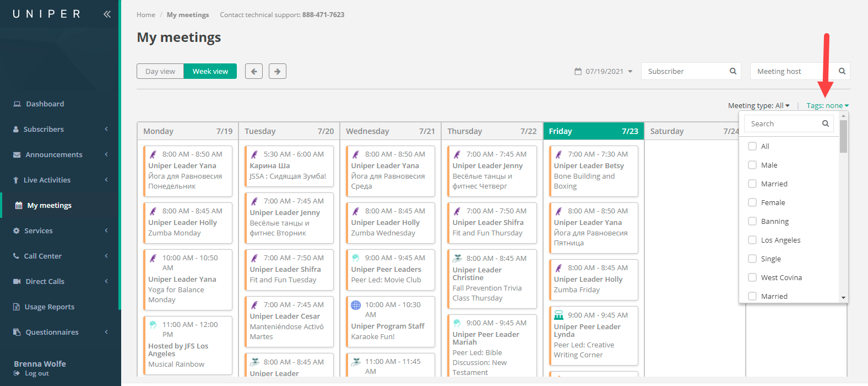Screen dimensions: 868x386
Task: Collapse the Tags: none dropdown
Action: click(827, 105)
